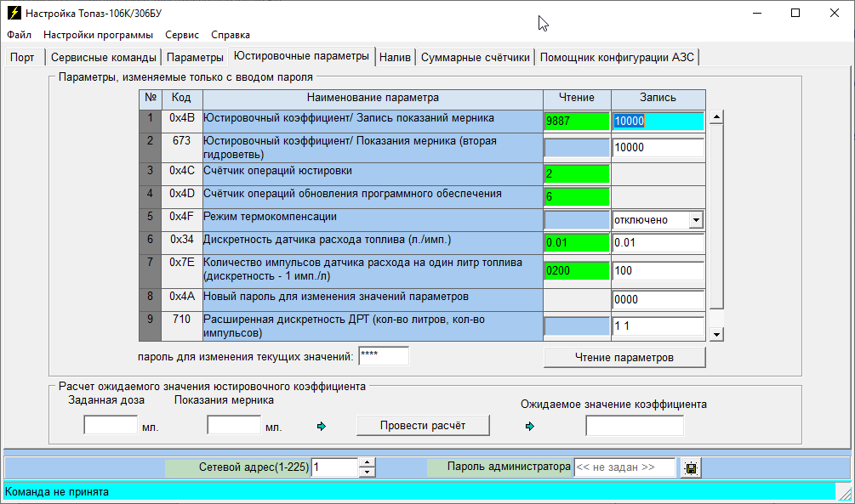Maximize the Настройка Топаз window

[x=795, y=13]
